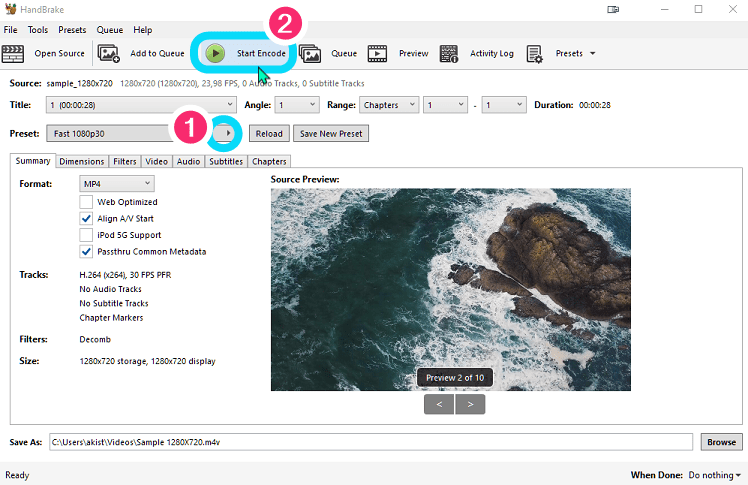Open the Queue stacked-images icon

click(x=310, y=53)
